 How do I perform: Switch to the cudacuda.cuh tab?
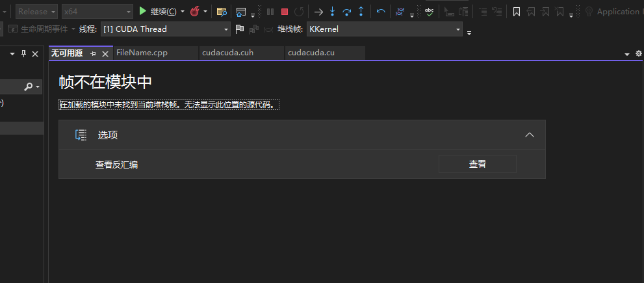click(227, 53)
